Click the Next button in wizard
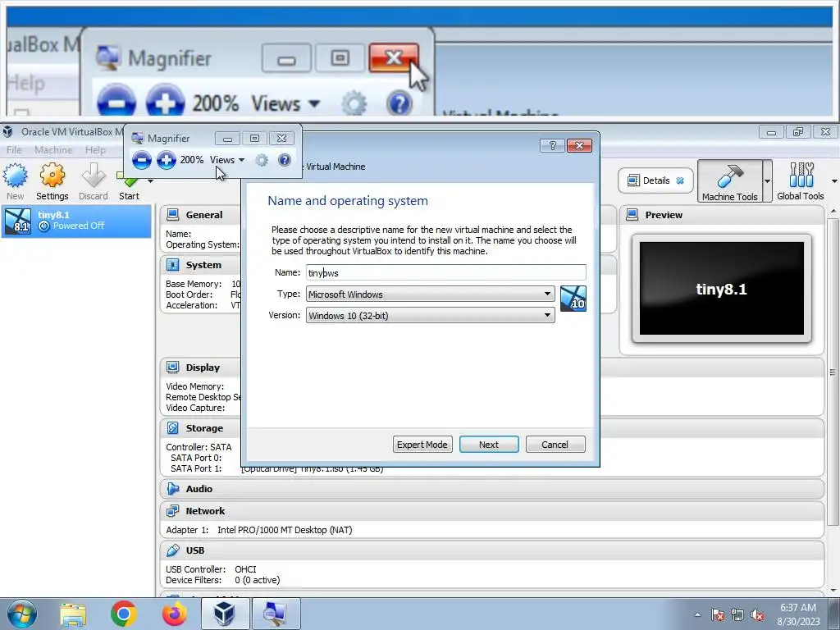840x630 pixels. 489,445
